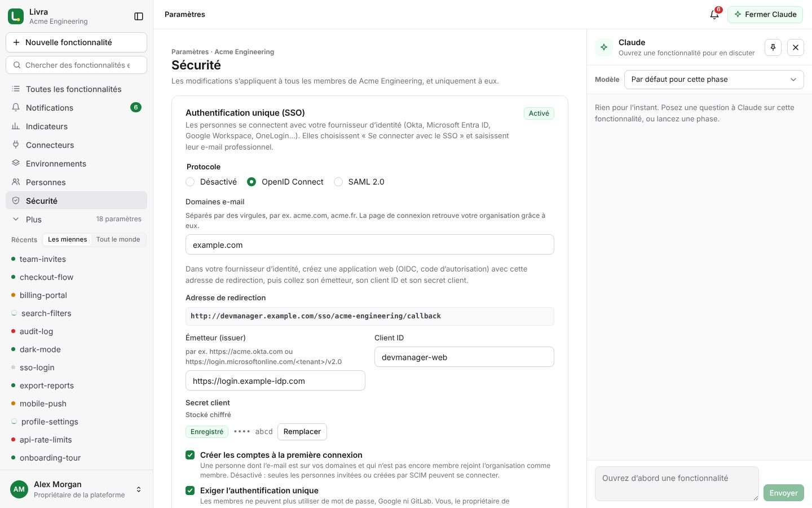This screenshot has width=812, height=508.
Task: Open Personnes settings
Action: [x=76, y=182]
